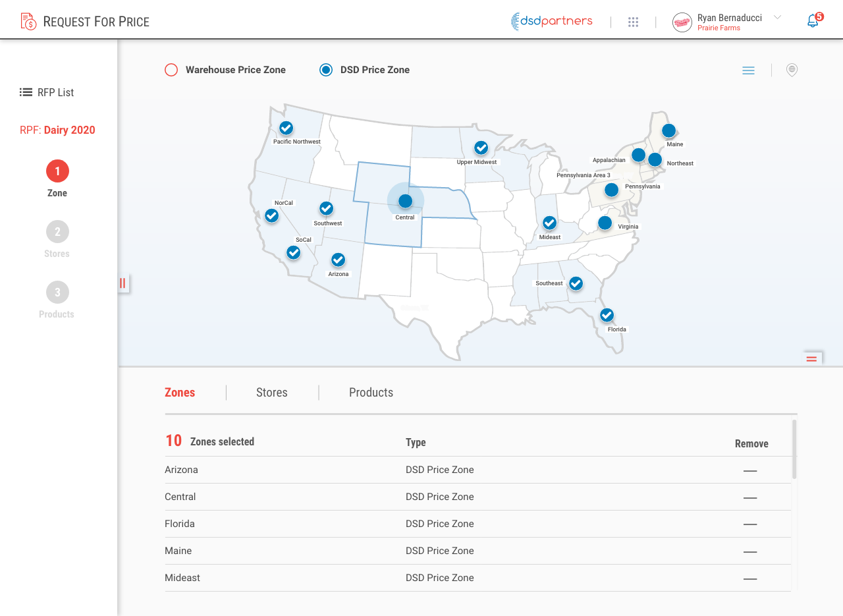The height and width of the screenshot is (616, 843).
Task: Remove the Arizona zone from list
Action: point(749,470)
